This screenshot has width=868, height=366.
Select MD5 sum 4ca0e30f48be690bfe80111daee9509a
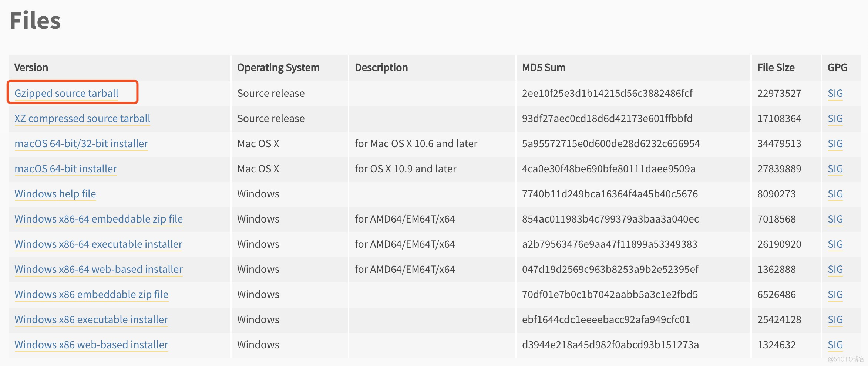click(609, 169)
